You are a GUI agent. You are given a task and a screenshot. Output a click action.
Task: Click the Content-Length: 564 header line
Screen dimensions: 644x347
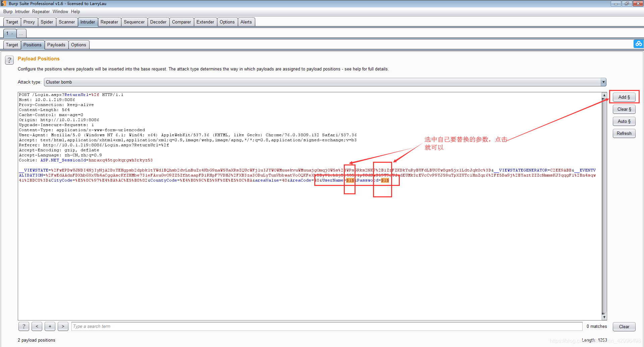tap(44, 110)
